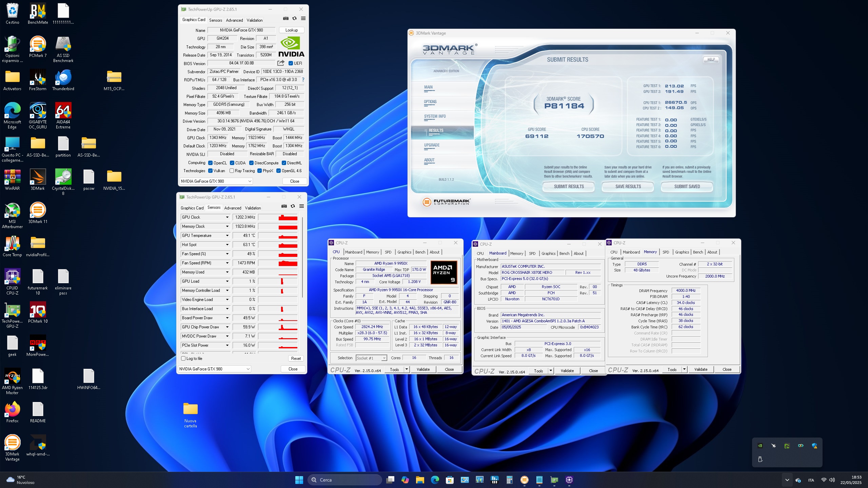Viewport: 868px width, 488px height.
Task: Click refresh icon in GPU-Z Graphics Card window
Action: tap(295, 19)
